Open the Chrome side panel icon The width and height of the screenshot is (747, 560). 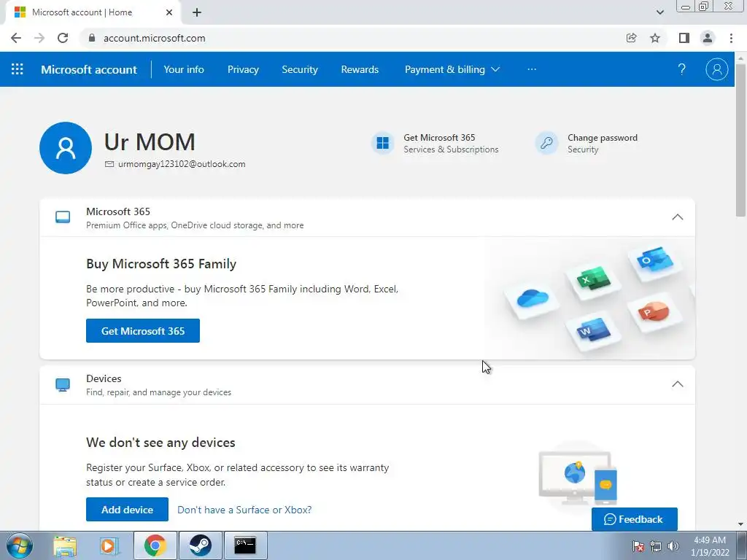pyautogui.click(x=684, y=38)
